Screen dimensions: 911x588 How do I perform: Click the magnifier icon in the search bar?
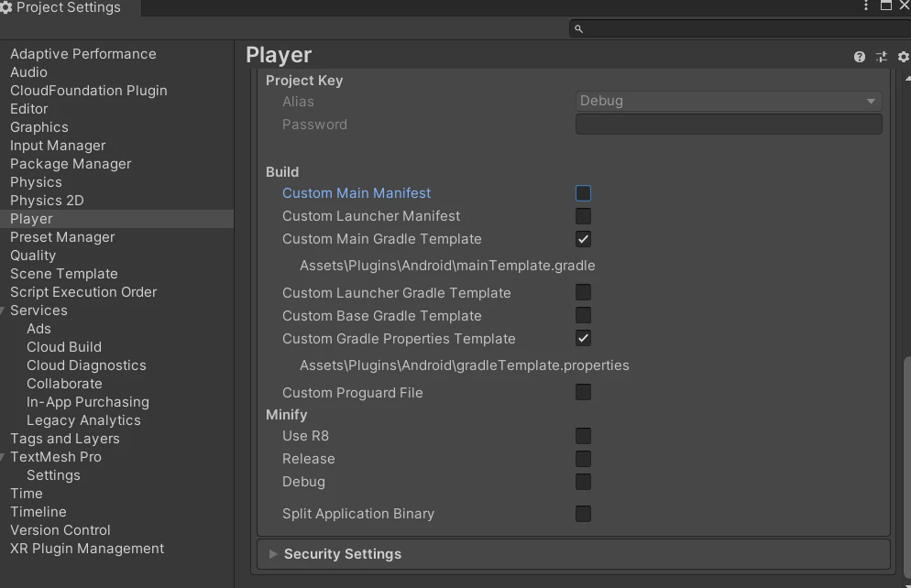[x=577, y=28]
